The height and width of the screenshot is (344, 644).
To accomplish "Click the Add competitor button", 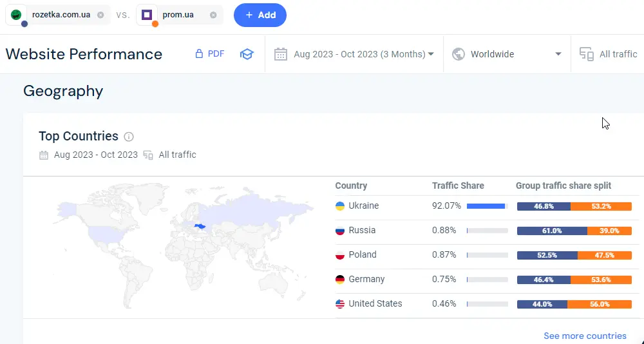I will (x=260, y=15).
